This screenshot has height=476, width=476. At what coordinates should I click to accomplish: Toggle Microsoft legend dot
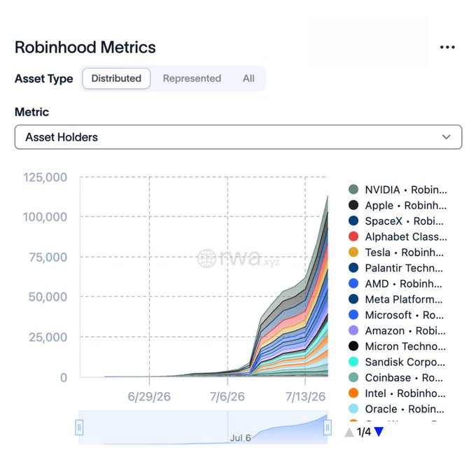(x=353, y=315)
